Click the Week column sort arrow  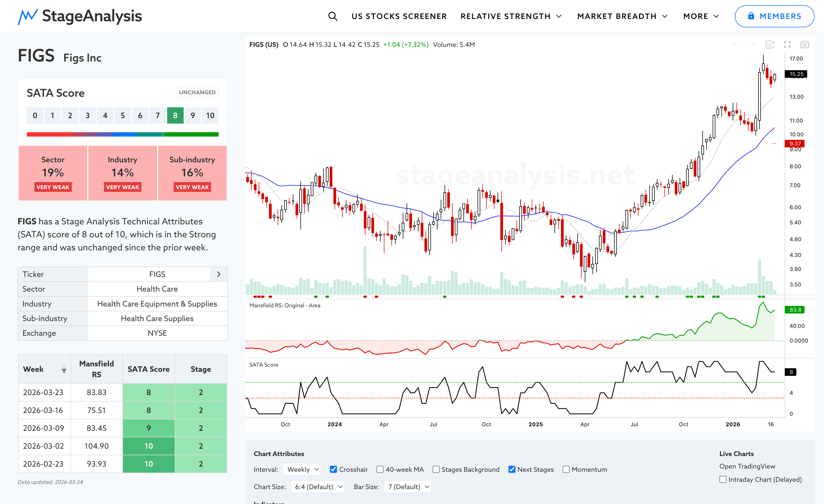click(64, 369)
